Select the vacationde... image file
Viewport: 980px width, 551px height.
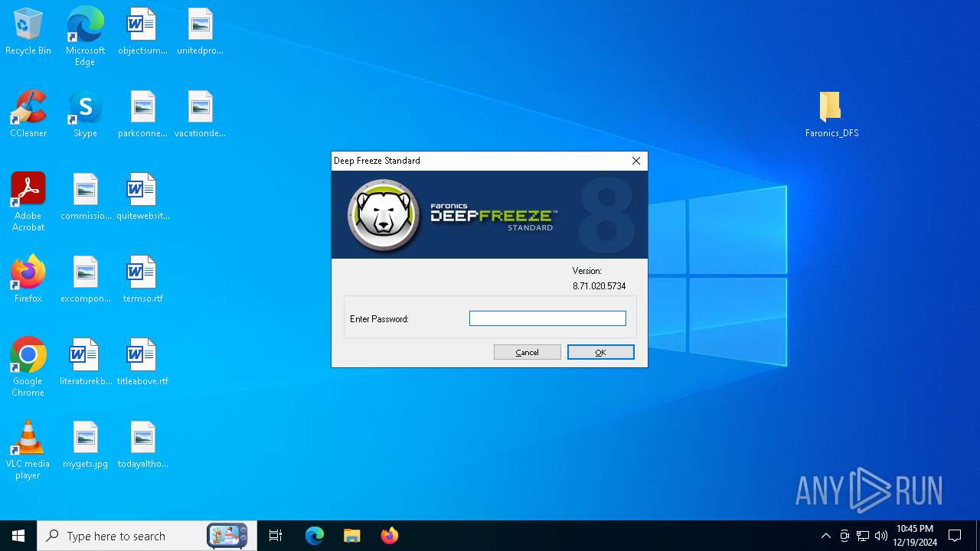click(200, 115)
